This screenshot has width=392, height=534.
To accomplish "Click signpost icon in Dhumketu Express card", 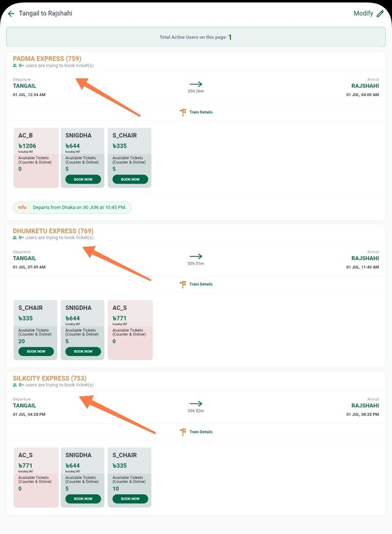I will [x=183, y=284].
